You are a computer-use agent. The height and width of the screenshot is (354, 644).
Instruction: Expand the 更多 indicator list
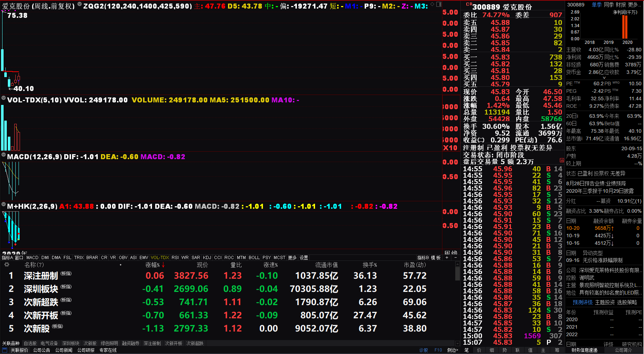(x=292, y=258)
